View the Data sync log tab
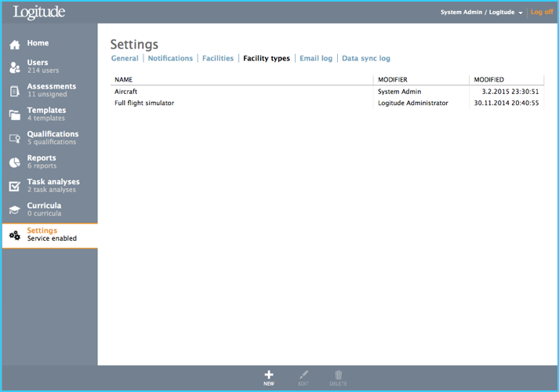 [366, 59]
